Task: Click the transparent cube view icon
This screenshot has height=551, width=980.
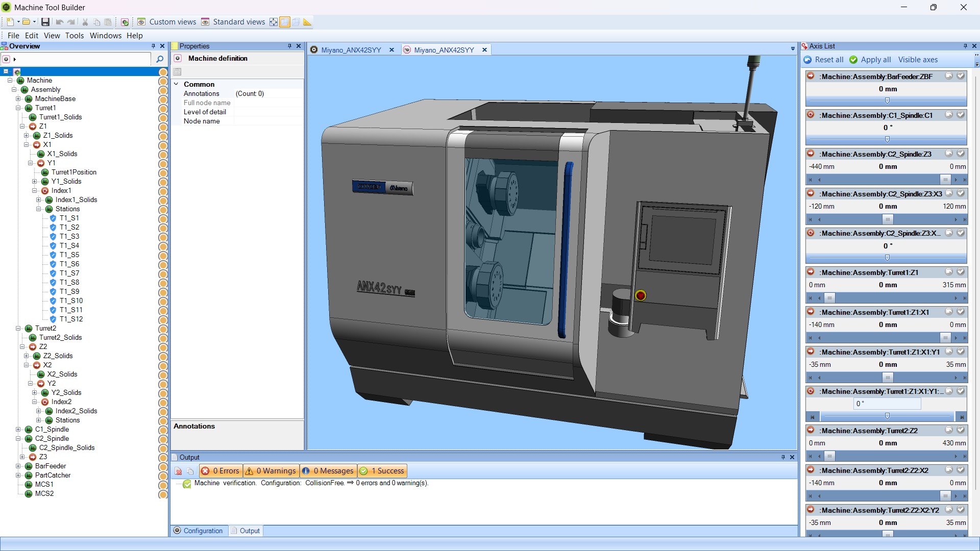Action: click(296, 22)
